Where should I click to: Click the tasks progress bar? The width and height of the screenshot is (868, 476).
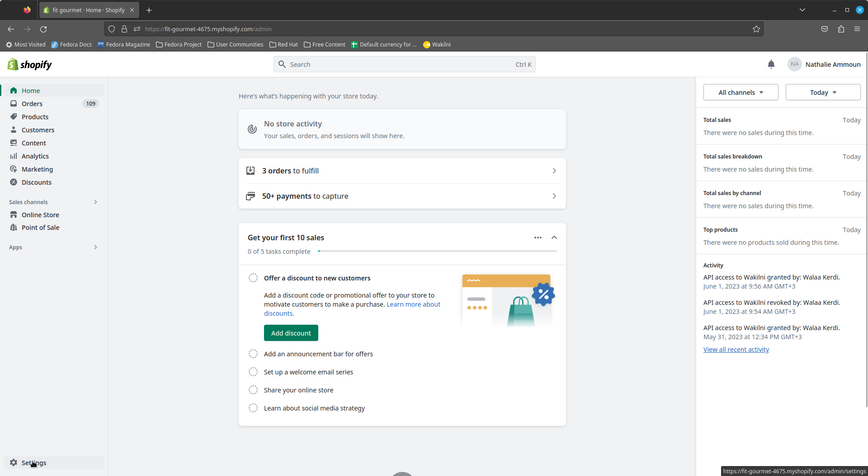point(437,251)
